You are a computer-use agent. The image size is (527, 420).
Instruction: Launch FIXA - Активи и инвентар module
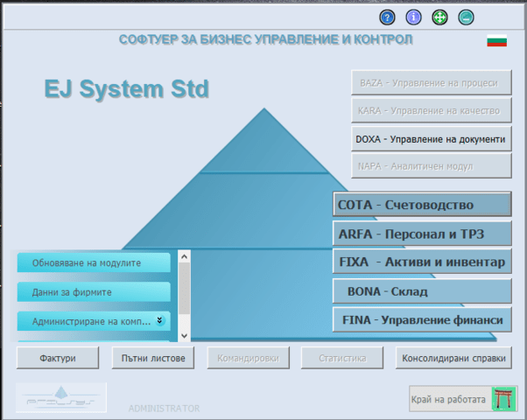[422, 262]
